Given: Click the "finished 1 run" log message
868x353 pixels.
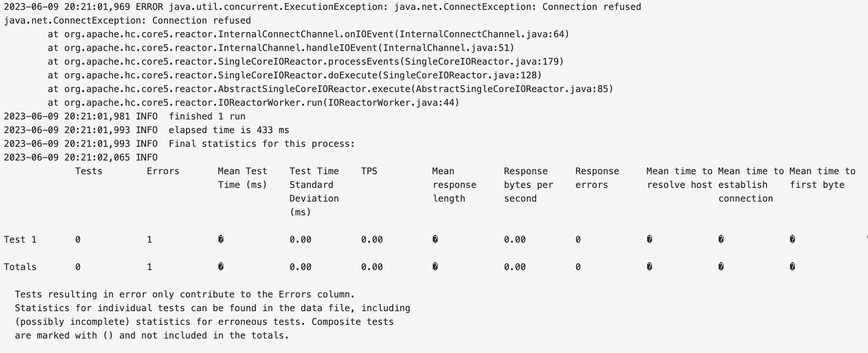Looking at the screenshot, I should (207, 116).
